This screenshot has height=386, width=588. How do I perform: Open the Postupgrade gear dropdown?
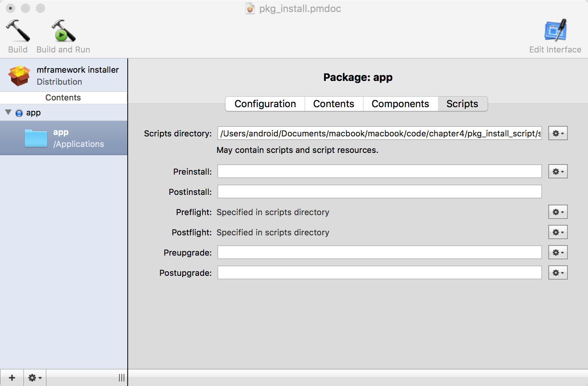(558, 273)
